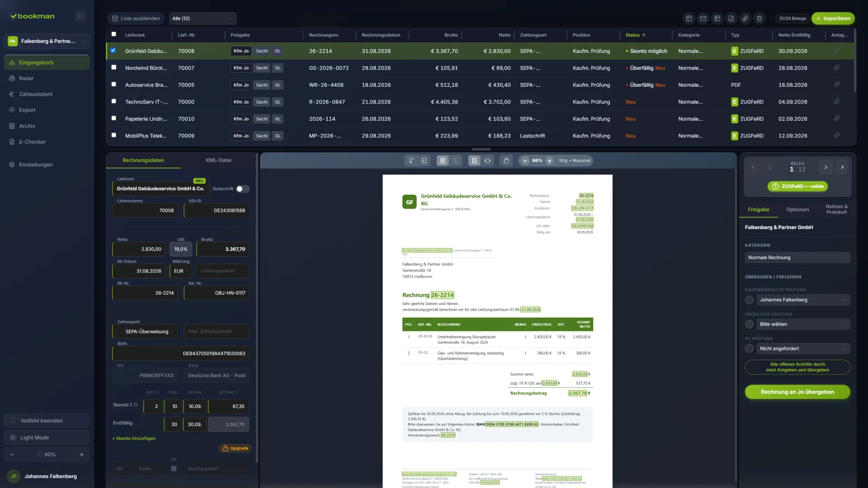Sort by the Status column header
Screen dimensions: 868x488
[635, 35]
